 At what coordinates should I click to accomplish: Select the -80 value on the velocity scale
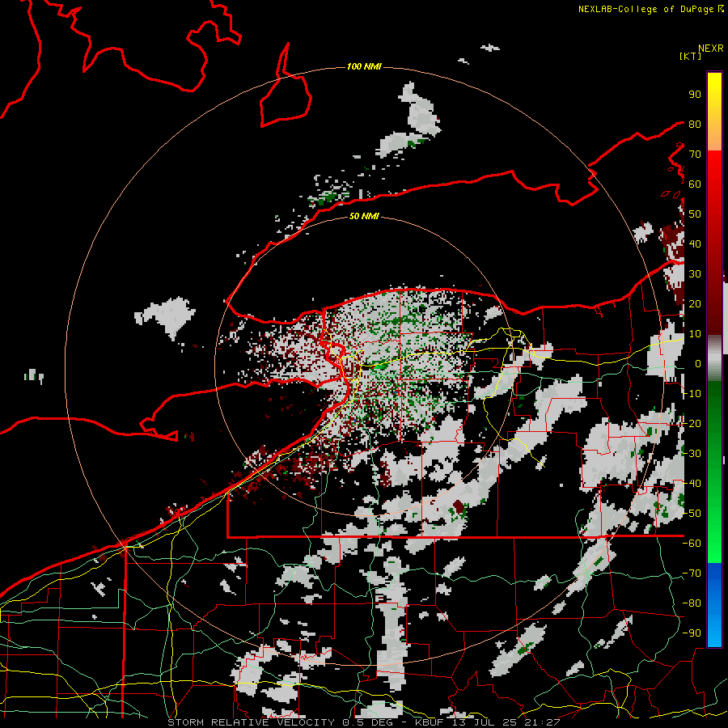692,603
